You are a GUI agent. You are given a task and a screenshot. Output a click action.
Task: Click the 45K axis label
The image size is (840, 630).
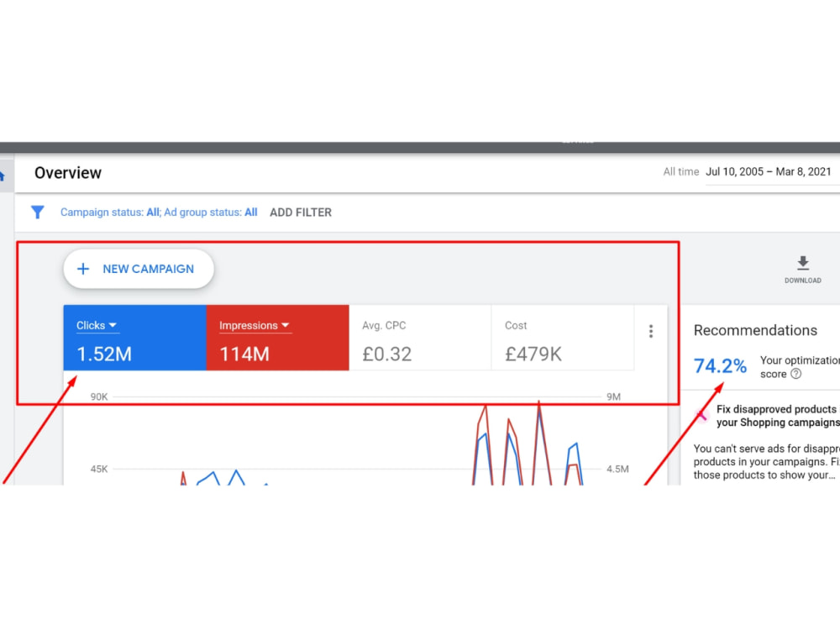pyautogui.click(x=99, y=470)
